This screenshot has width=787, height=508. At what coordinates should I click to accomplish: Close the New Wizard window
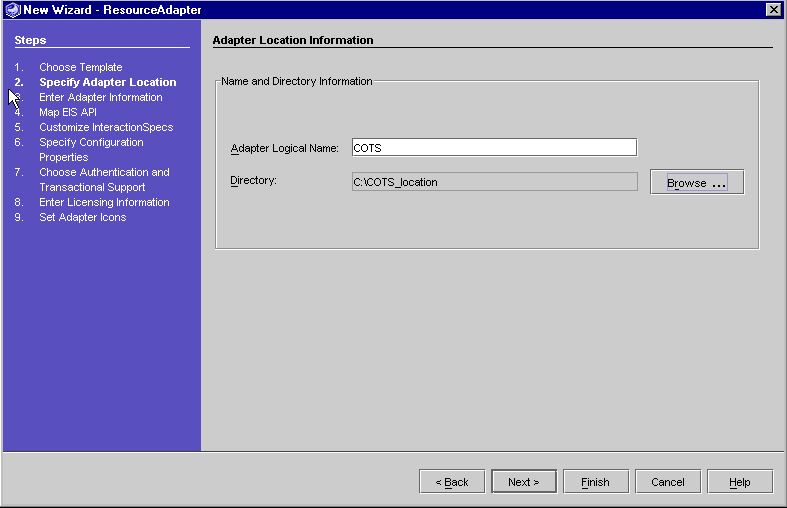(x=773, y=10)
